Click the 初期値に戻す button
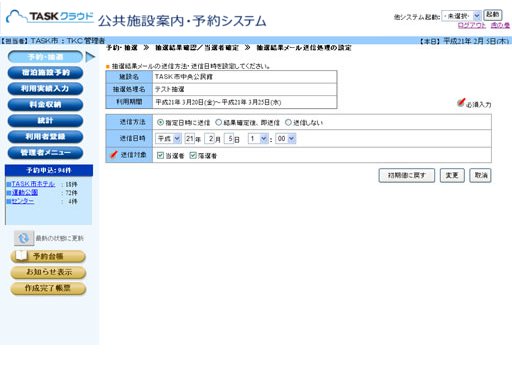512x366 pixels. (x=407, y=175)
